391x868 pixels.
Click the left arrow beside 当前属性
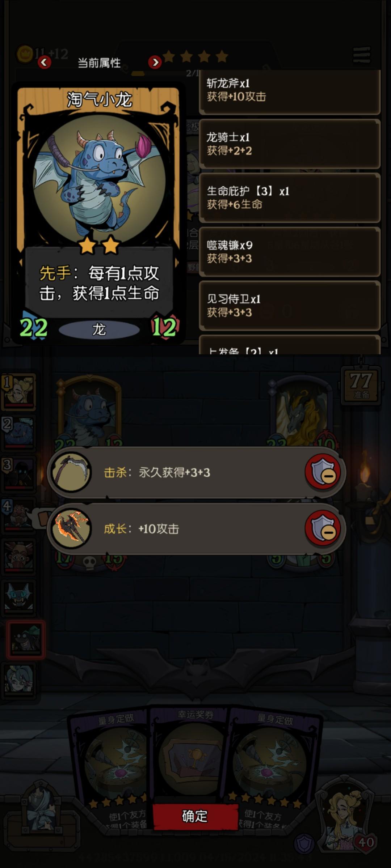click(x=45, y=62)
